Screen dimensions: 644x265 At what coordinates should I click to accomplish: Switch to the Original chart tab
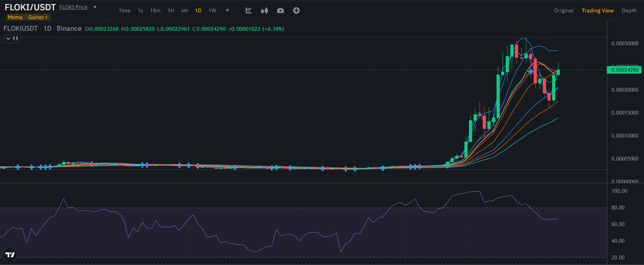(563, 11)
